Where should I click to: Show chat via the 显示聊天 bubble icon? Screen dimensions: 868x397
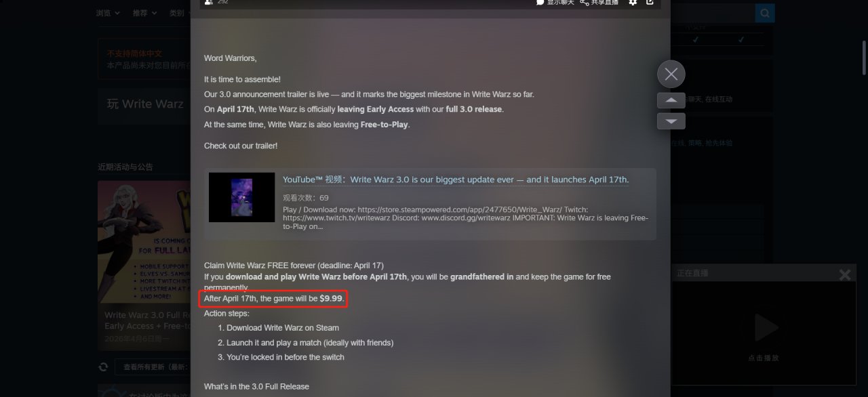[540, 2]
